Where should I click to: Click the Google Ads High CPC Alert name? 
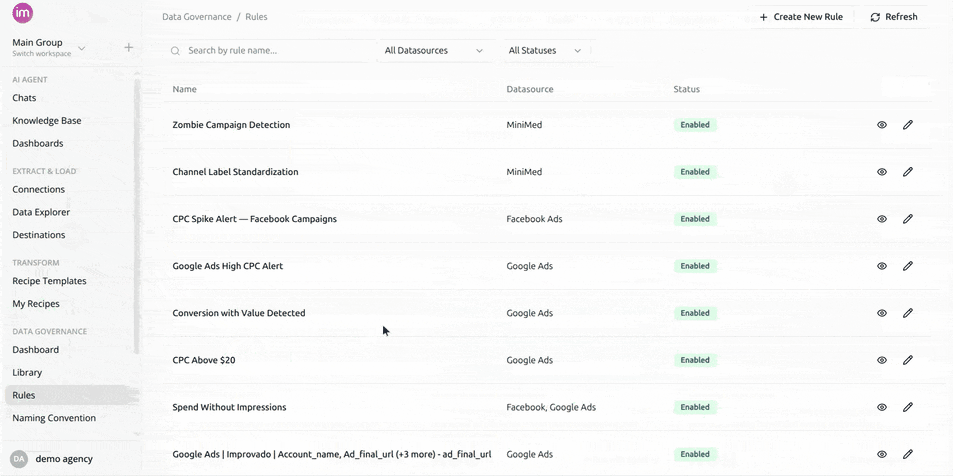228,266
